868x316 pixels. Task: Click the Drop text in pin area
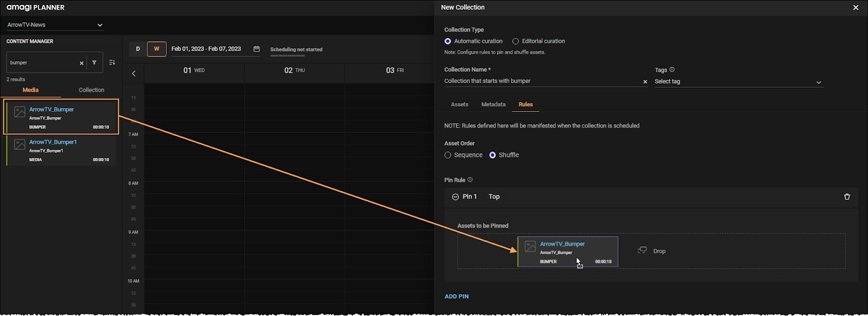click(x=659, y=251)
